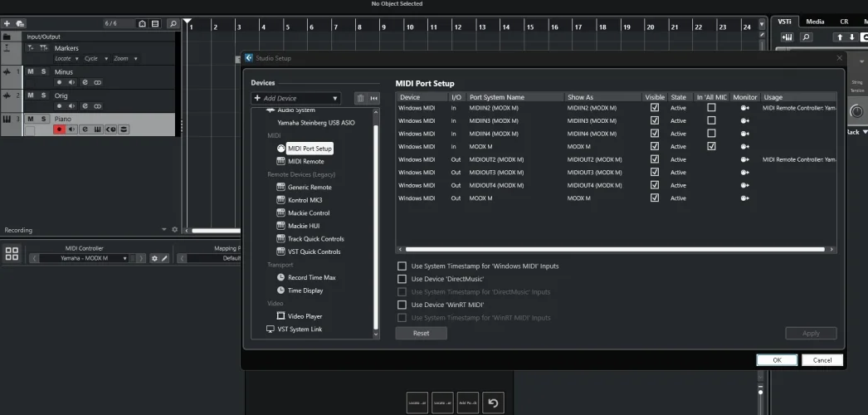
Task: Click Add Track Instrument icon in VSTi panel
Action: 788,37
